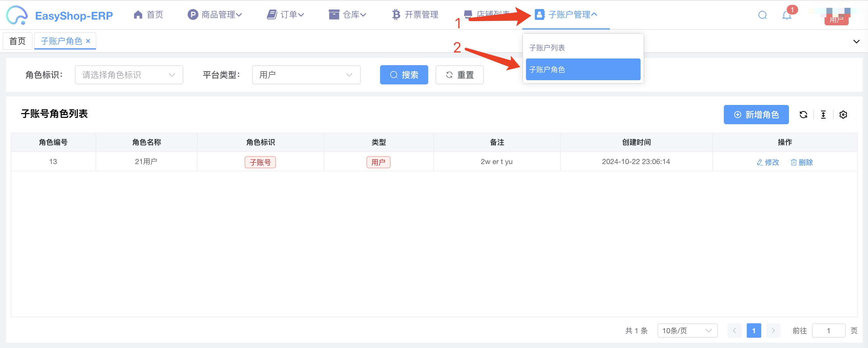
Task: Click the 新增角色 button
Action: point(756,115)
